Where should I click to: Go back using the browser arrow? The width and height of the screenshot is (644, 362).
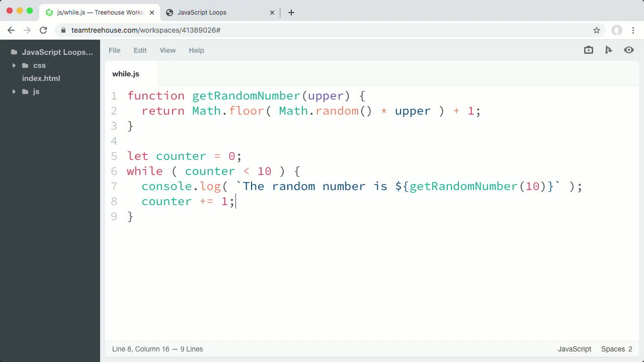11,30
